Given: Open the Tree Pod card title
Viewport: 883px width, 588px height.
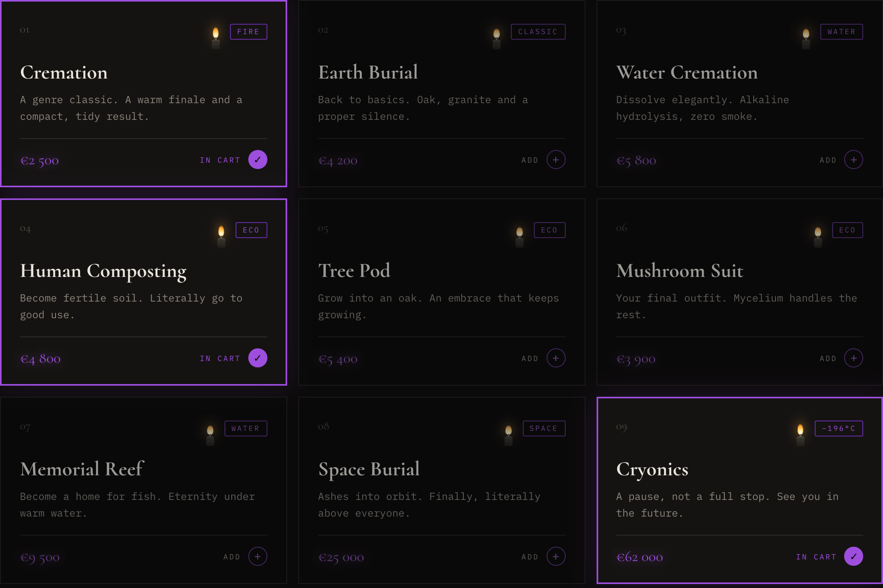Looking at the screenshot, I should (x=354, y=271).
